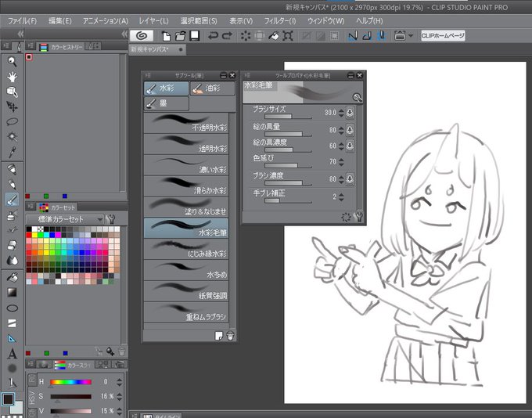Select the Pen tool

pyautogui.click(x=13, y=169)
